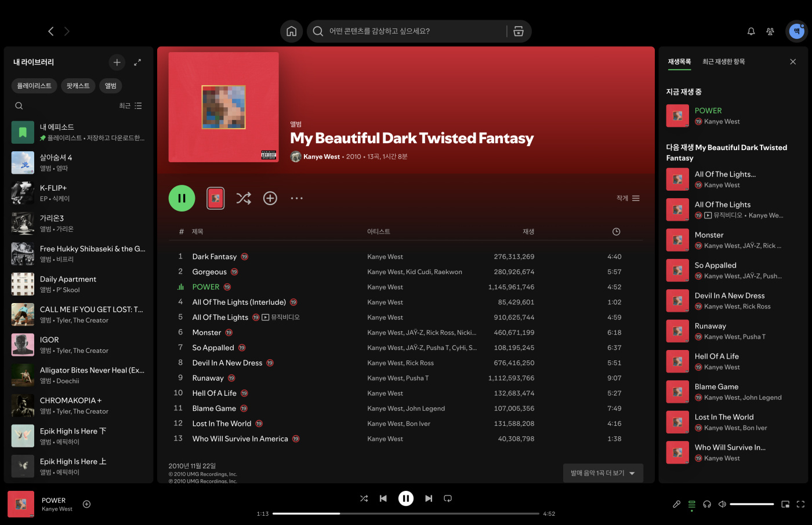Screen dimensions: 812x525
Task: Toggle the queue button in player bar
Action: tap(691, 504)
